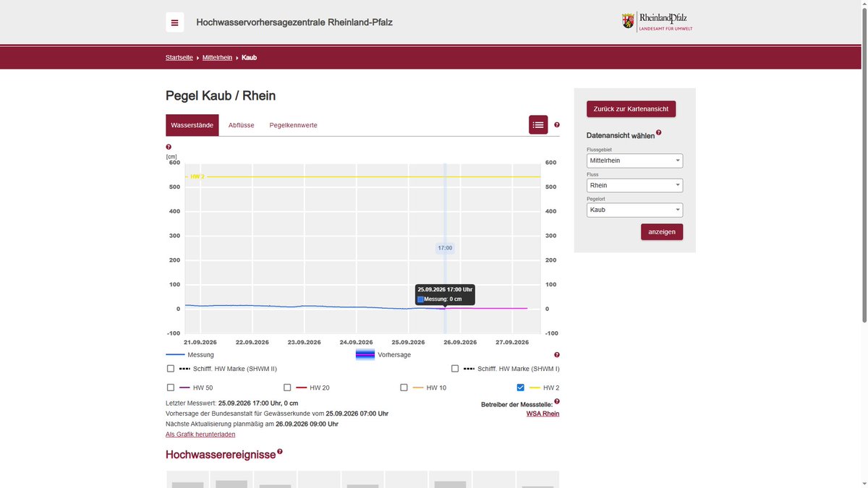Open help icon next to list view button
Viewport: 868px width, 488px height.
click(x=557, y=125)
